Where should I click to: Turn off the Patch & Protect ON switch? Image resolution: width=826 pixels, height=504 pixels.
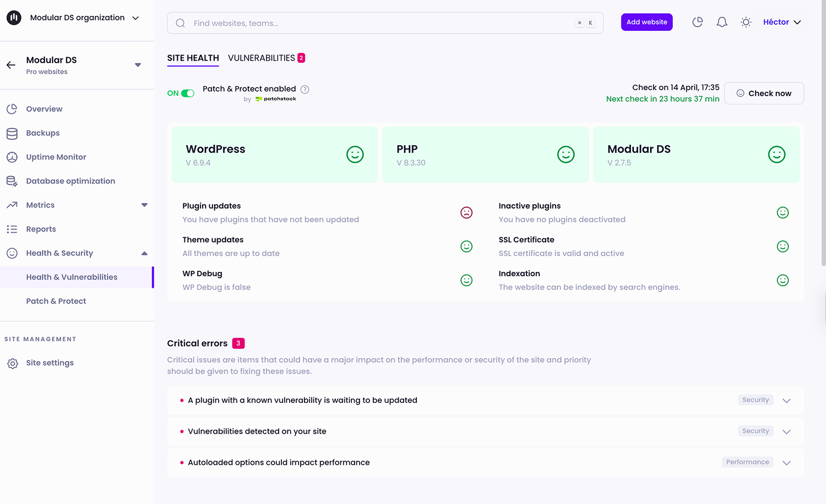188,94
